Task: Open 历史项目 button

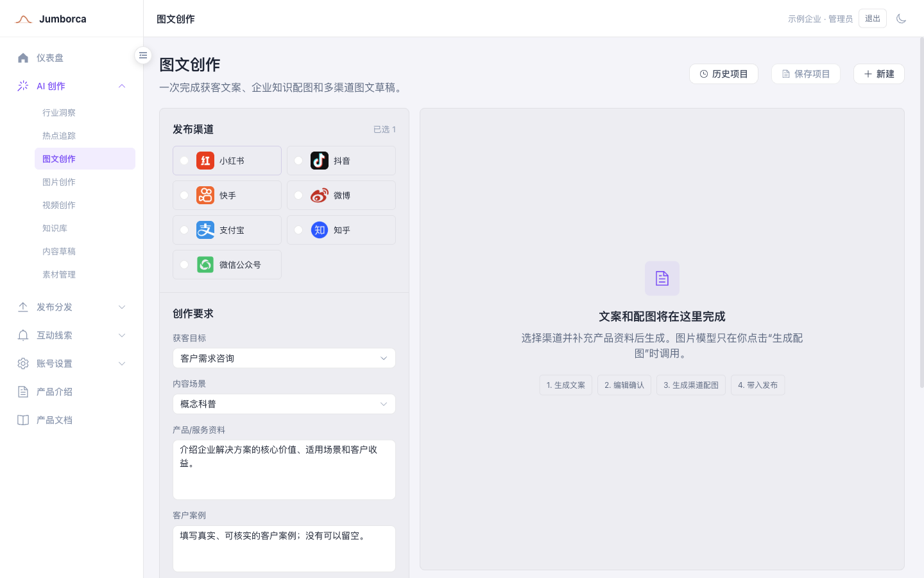Action: coord(724,74)
